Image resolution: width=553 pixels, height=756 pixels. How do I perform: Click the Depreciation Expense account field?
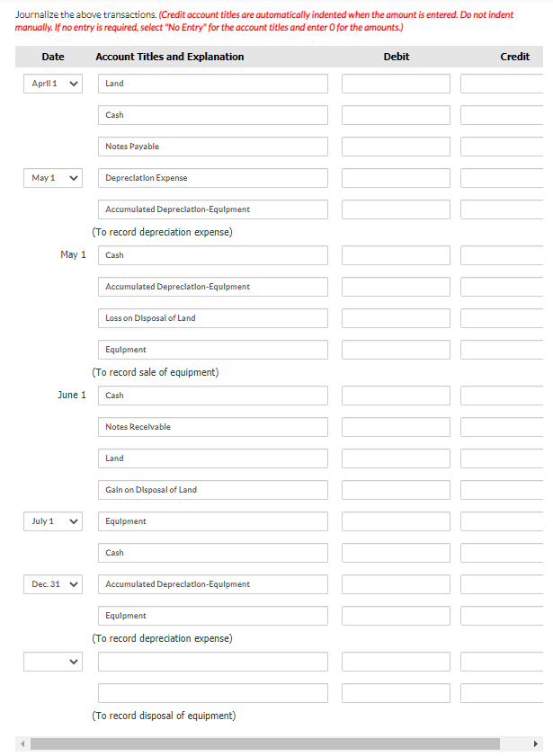tap(212, 177)
